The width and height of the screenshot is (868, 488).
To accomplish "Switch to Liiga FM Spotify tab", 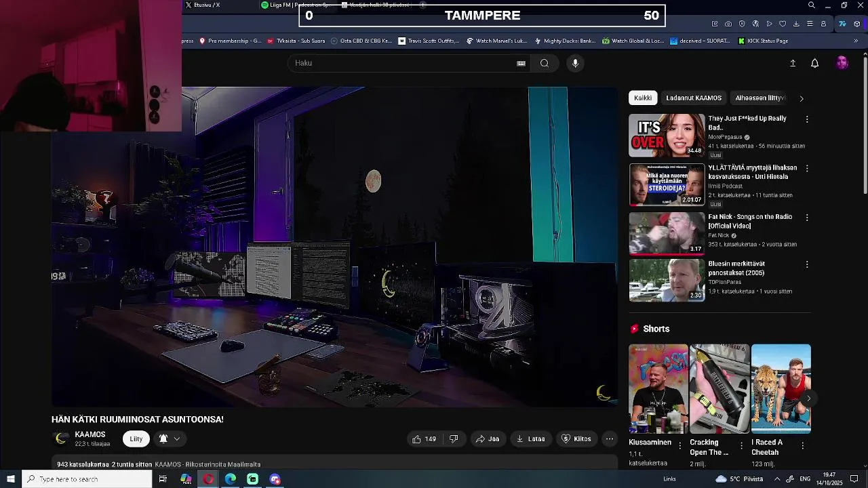I will [x=297, y=5].
